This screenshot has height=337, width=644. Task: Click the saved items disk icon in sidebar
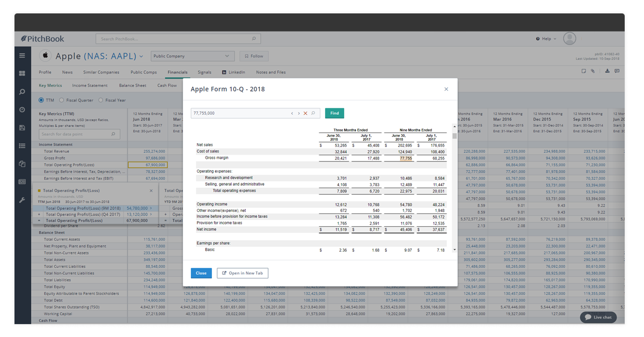click(x=22, y=128)
